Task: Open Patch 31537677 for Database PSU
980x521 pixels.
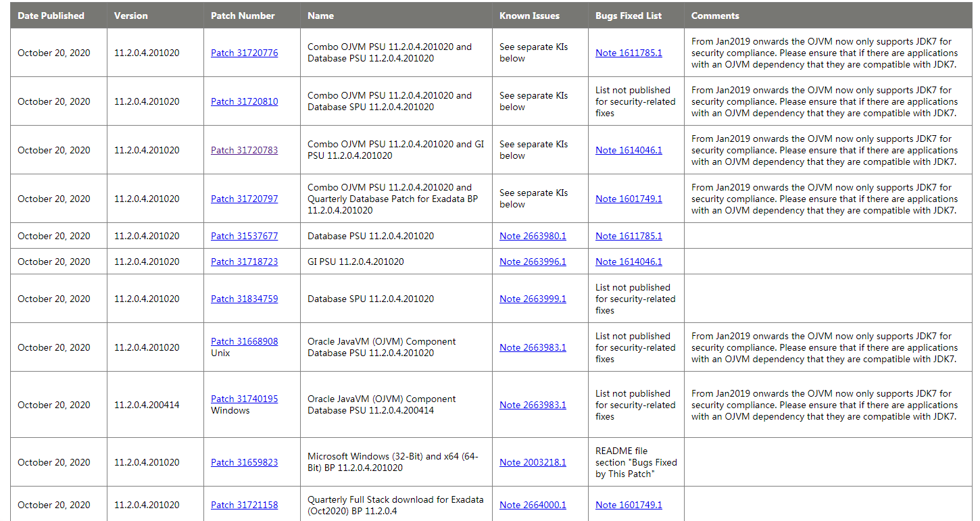Action: pos(244,236)
